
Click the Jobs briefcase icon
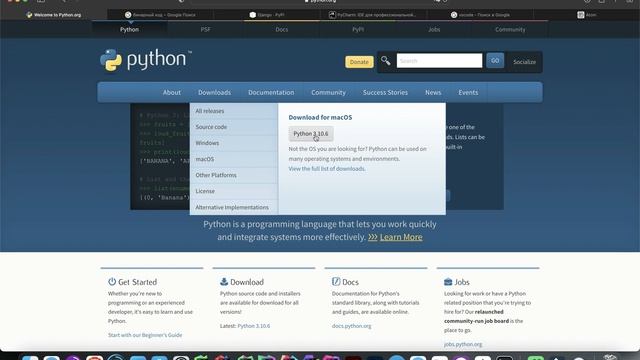coord(448,282)
